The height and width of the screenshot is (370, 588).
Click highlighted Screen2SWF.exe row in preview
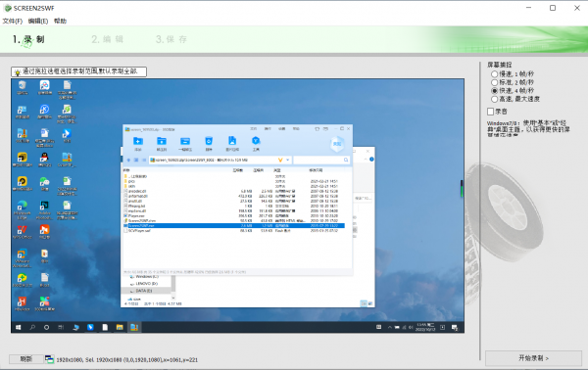tap(233, 226)
